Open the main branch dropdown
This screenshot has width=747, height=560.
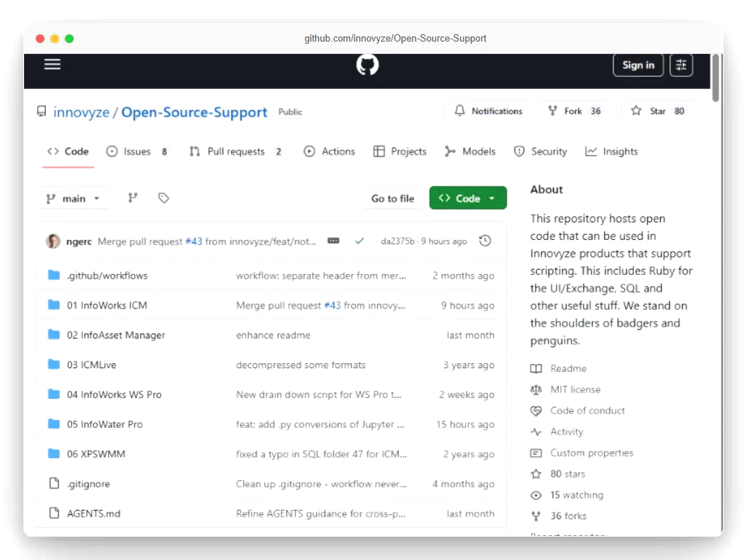click(73, 198)
